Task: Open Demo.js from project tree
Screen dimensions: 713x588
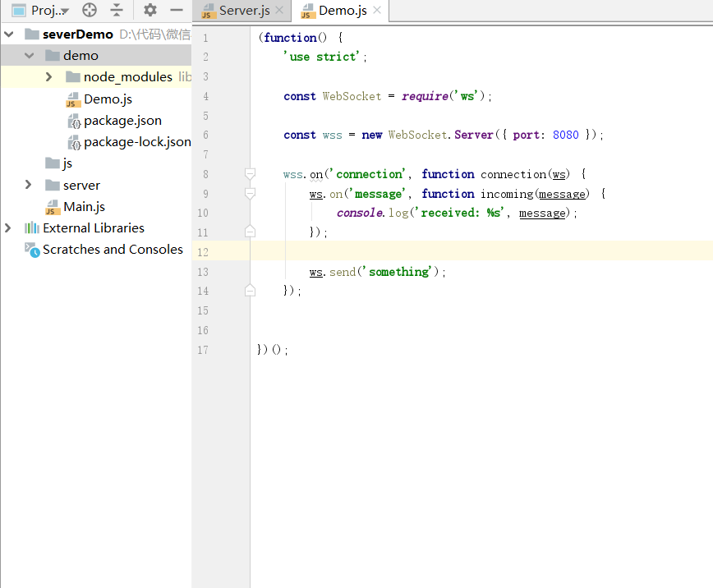Action: [108, 99]
